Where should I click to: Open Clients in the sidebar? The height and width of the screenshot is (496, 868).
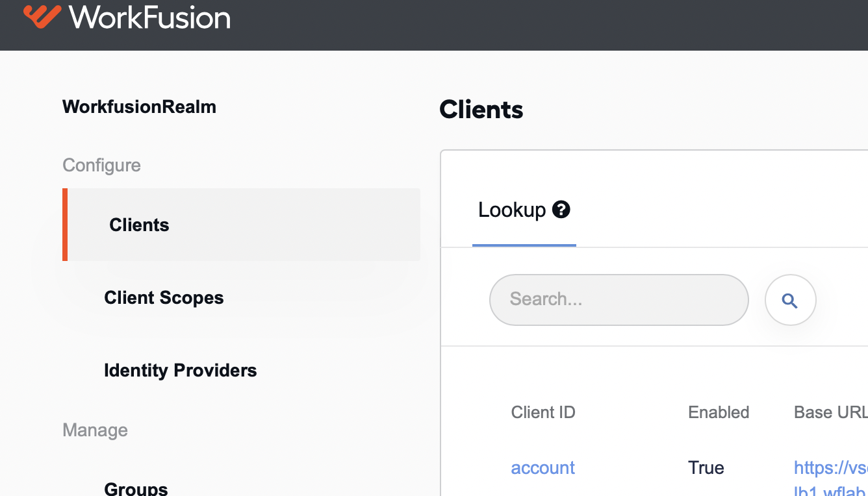coord(242,225)
